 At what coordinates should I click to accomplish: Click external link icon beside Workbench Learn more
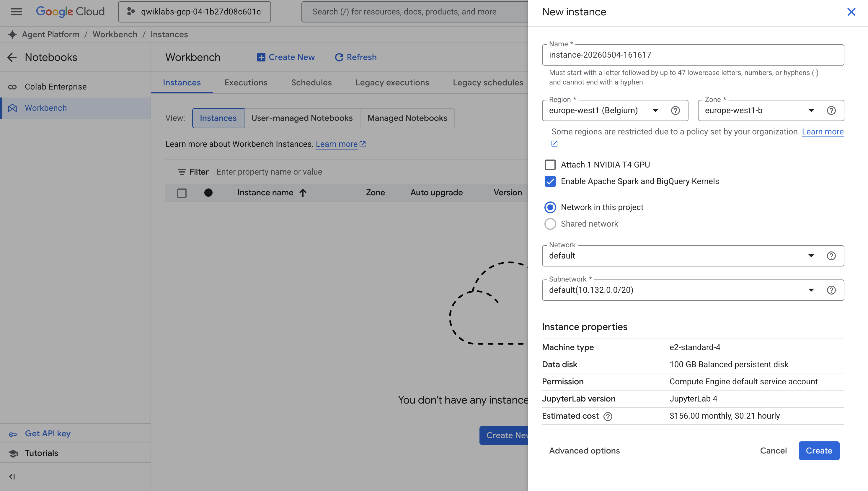(x=363, y=144)
